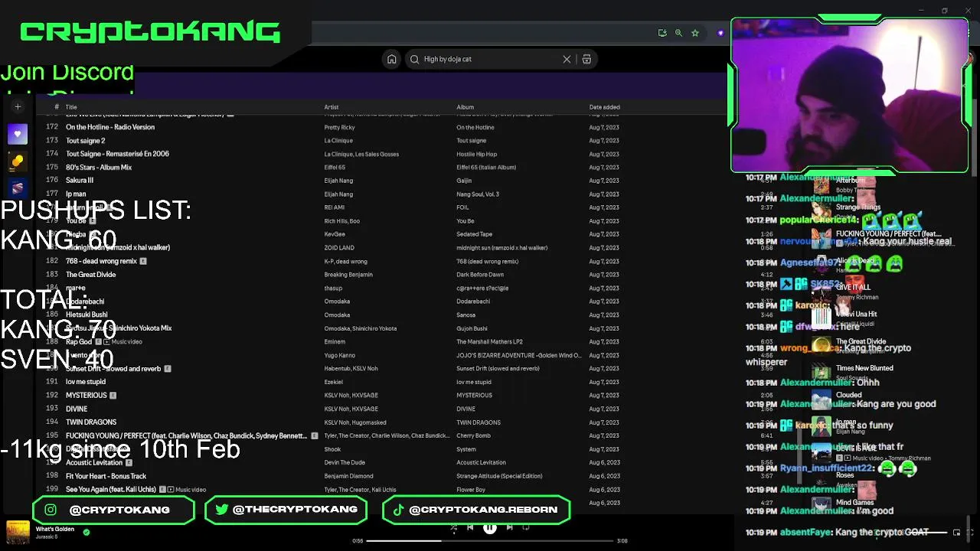Skip to next track

point(510,527)
